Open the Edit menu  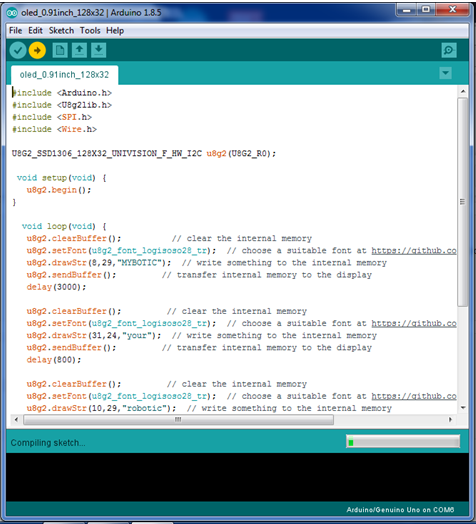point(35,31)
